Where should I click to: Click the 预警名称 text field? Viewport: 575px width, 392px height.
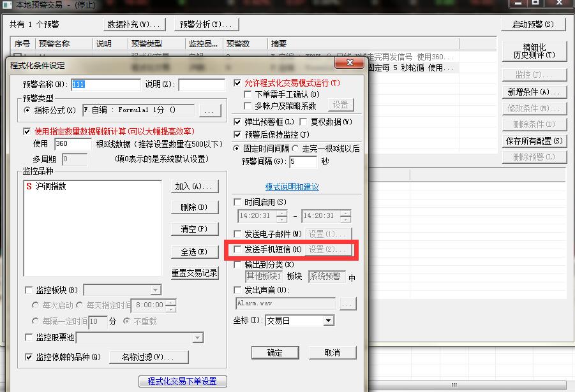click(105, 84)
